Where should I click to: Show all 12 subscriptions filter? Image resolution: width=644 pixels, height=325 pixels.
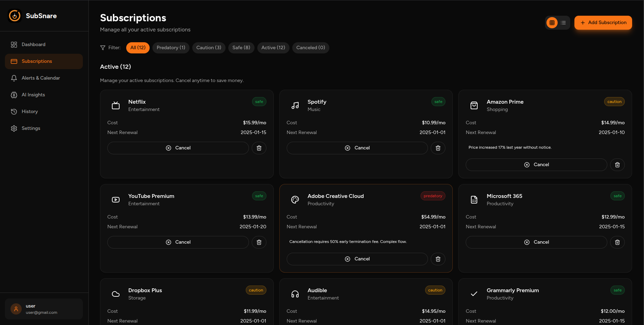click(x=138, y=48)
